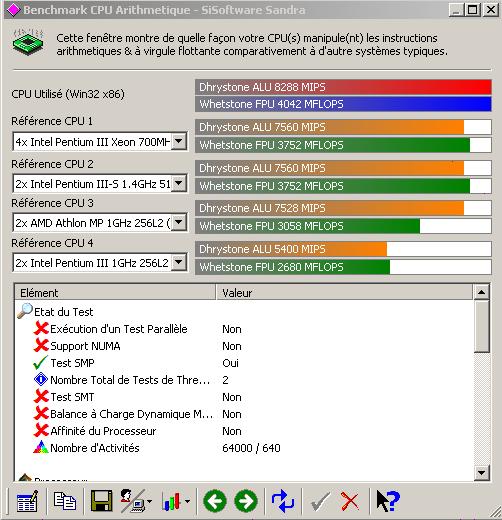Image resolution: width=502 pixels, height=520 pixels.
Task: Open Référence CPU 4 dropdown arrow
Action: [x=179, y=263]
